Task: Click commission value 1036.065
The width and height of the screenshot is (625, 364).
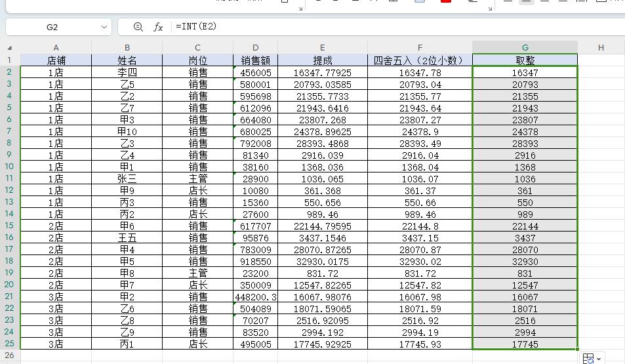Action: [x=323, y=178]
